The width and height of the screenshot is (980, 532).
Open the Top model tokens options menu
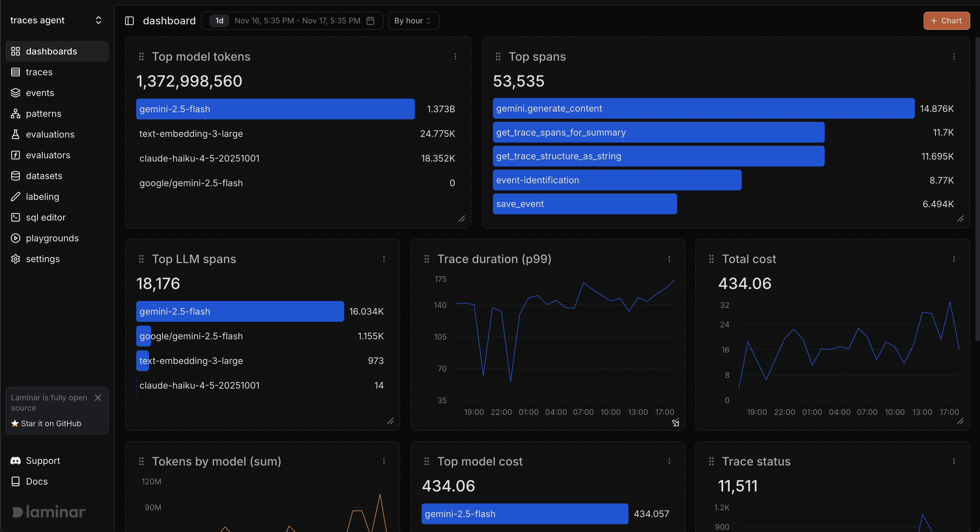coord(455,56)
